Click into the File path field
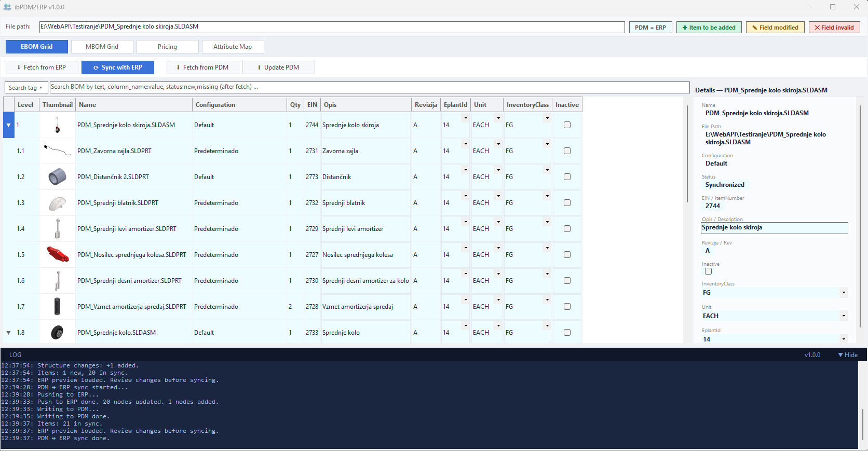 click(332, 27)
